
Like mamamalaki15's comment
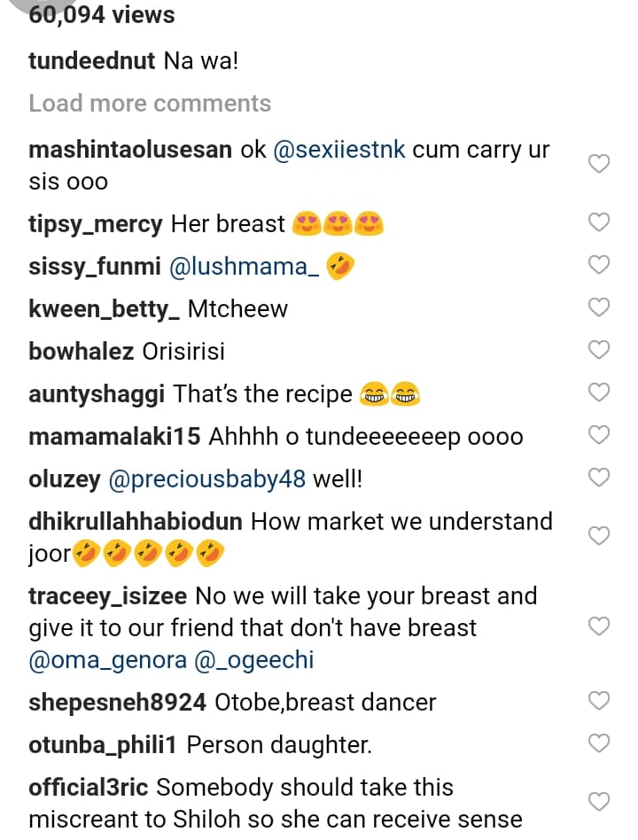pyautogui.click(x=600, y=435)
